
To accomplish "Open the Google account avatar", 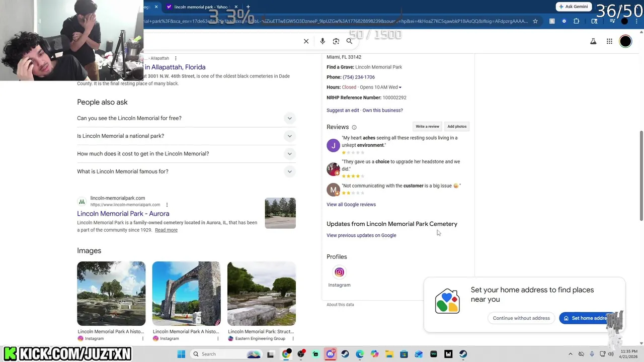I will tap(625, 41).
